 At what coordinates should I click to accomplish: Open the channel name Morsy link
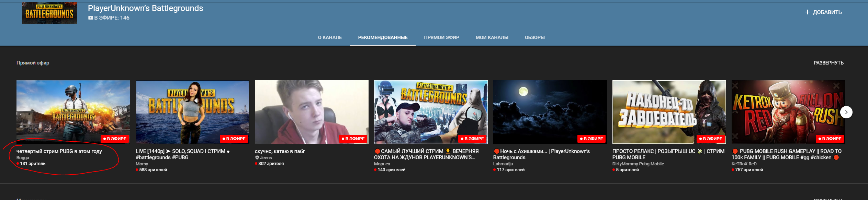tap(142, 164)
